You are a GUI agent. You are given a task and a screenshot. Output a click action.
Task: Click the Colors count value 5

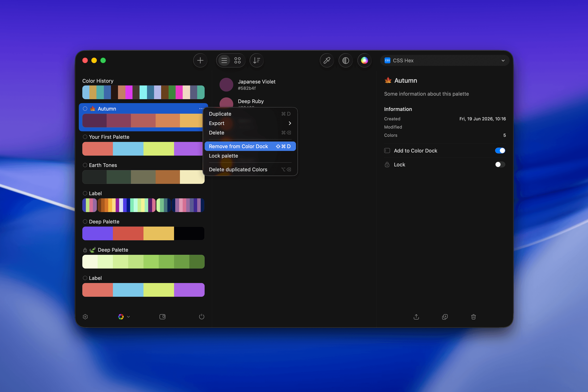(504, 135)
